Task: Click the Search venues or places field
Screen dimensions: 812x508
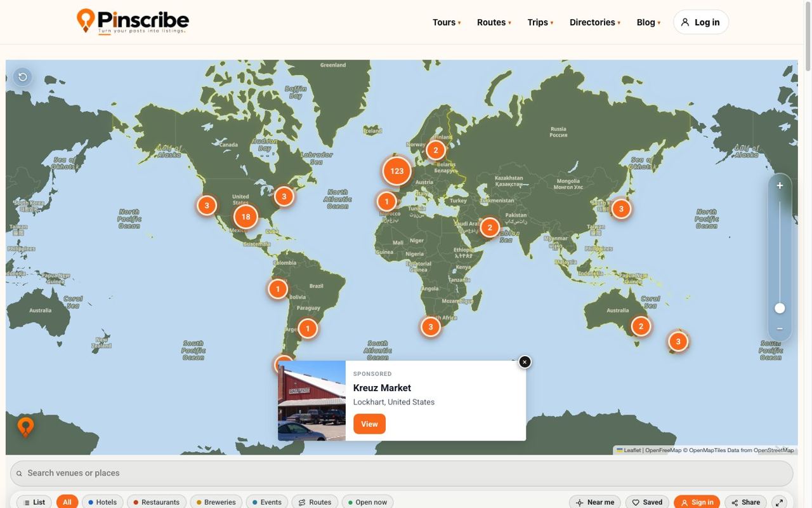Action: tap(402, 473)
